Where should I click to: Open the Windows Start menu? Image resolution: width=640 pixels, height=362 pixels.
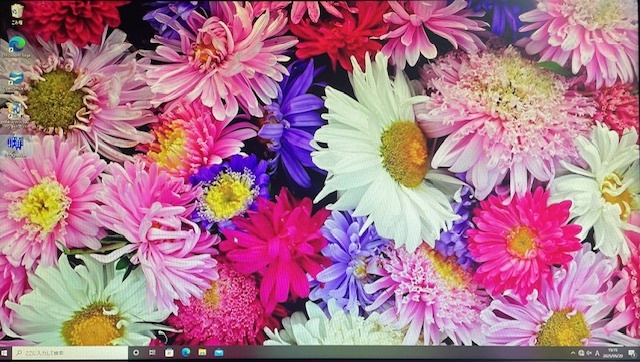pos(5,353)
